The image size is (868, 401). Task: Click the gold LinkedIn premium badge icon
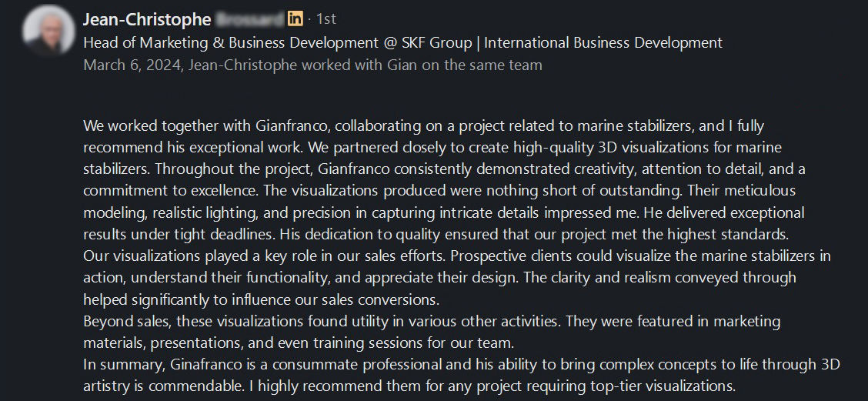click(295, 18)
